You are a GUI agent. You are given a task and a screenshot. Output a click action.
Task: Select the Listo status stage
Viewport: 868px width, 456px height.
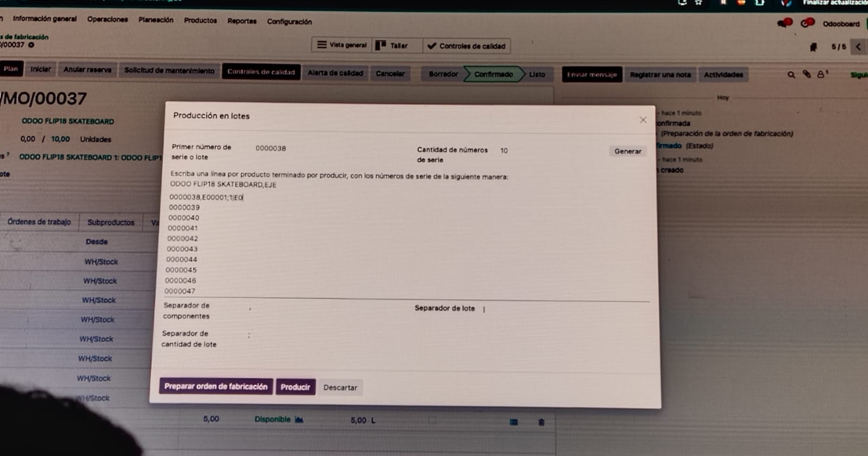537,75
